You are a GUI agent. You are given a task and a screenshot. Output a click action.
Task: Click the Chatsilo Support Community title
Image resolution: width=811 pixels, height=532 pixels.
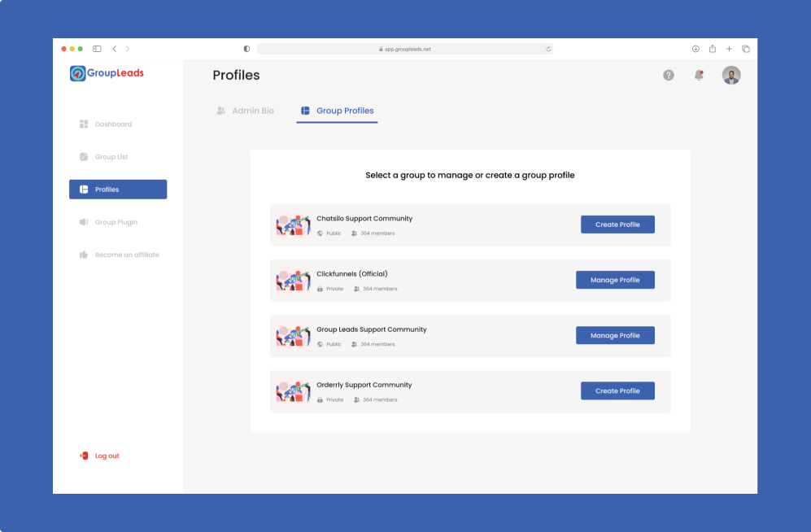click(x=364, y=218)
